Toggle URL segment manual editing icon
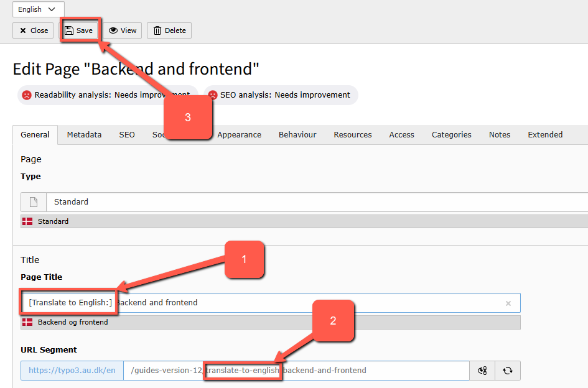 click(x=482, y=371)
